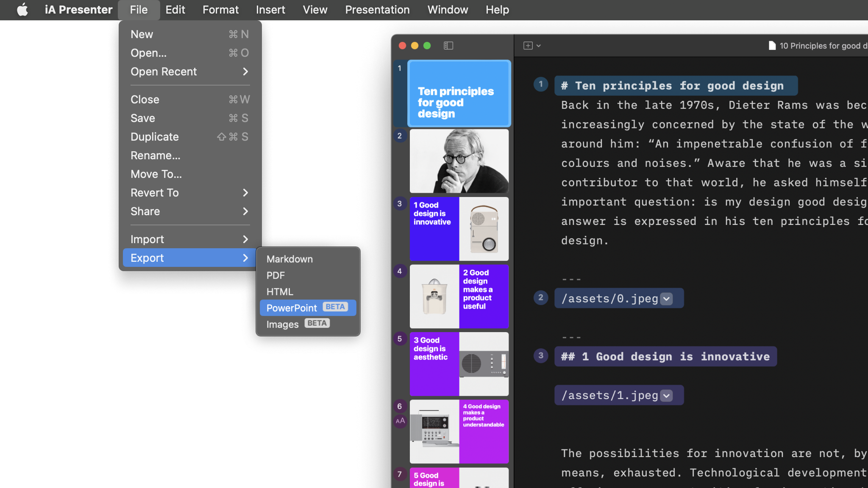Click editor slide marker number 1
This screenshot has width=868, height=488.
(541, 84)
